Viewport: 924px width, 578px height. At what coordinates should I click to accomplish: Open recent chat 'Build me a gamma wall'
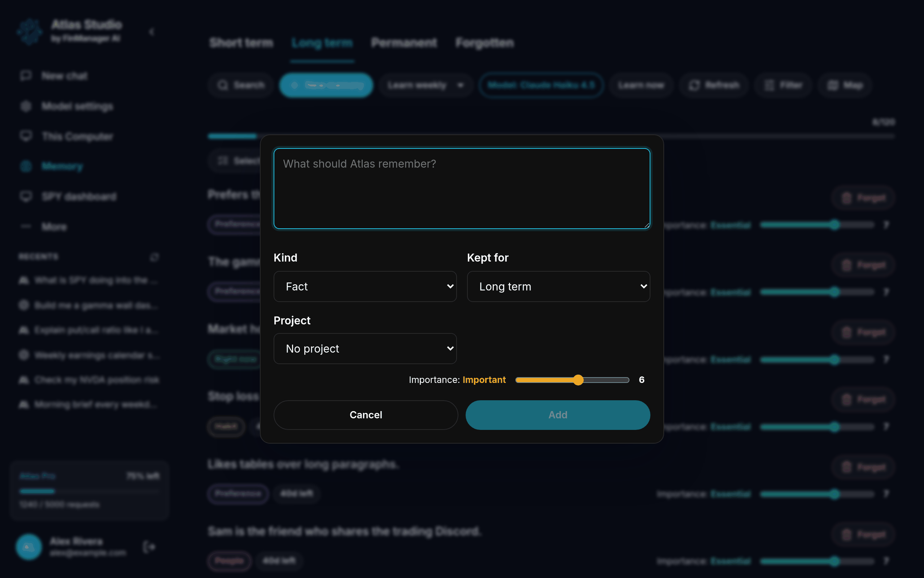tap(89, 305)
